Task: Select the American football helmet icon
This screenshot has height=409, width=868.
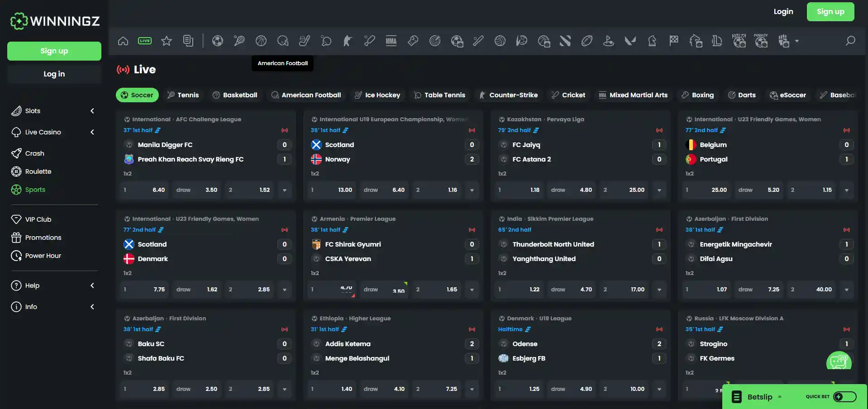Action: tap(283, 41)
